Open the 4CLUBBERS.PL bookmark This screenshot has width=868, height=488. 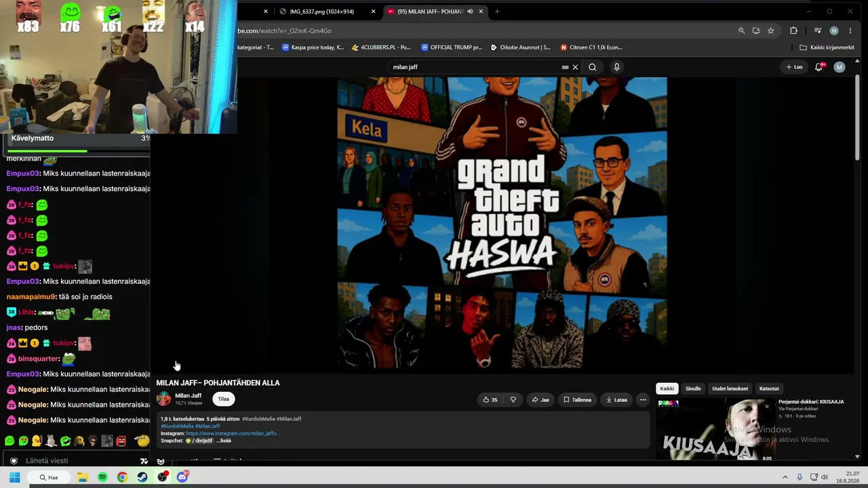[381, 47]
